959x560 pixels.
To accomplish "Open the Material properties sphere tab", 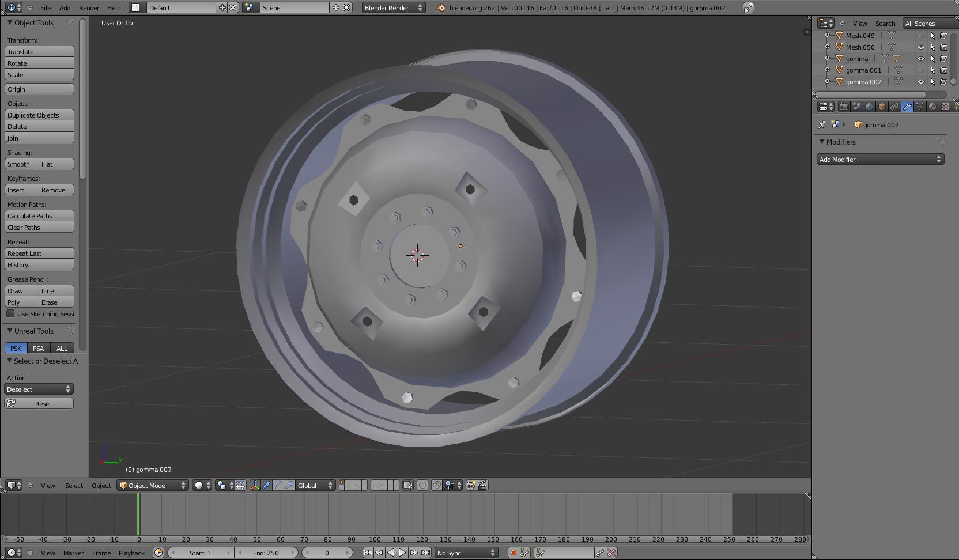I will click(932, 107).
